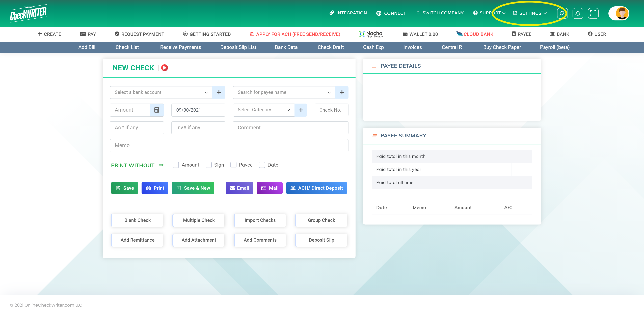The image size is (644, 315).
Task: Check Print Without Amount box
Action: click(x=176, y=165)
